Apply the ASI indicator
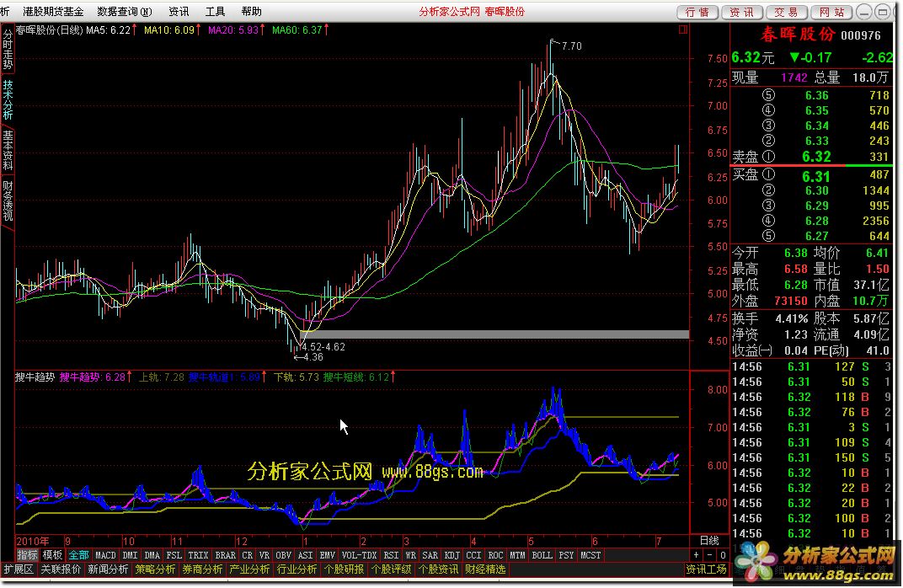The height and width of the screenshot is (588, 903). (305, 555)
